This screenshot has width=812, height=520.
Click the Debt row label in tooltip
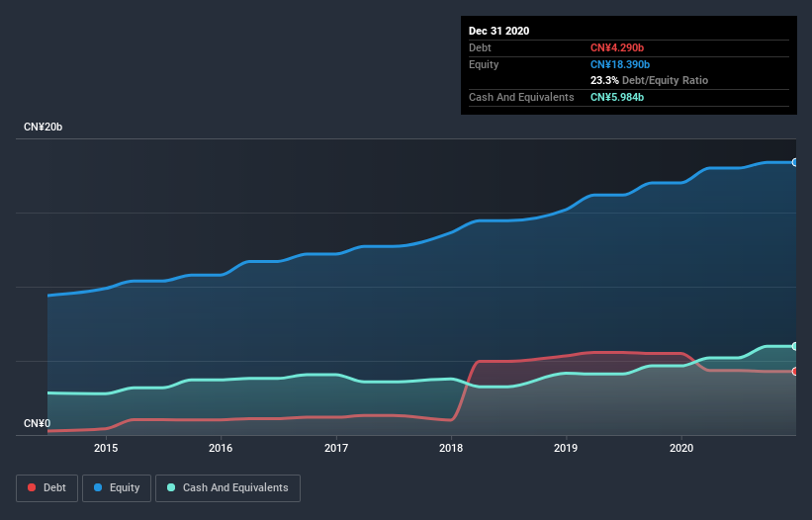point(480,47)
